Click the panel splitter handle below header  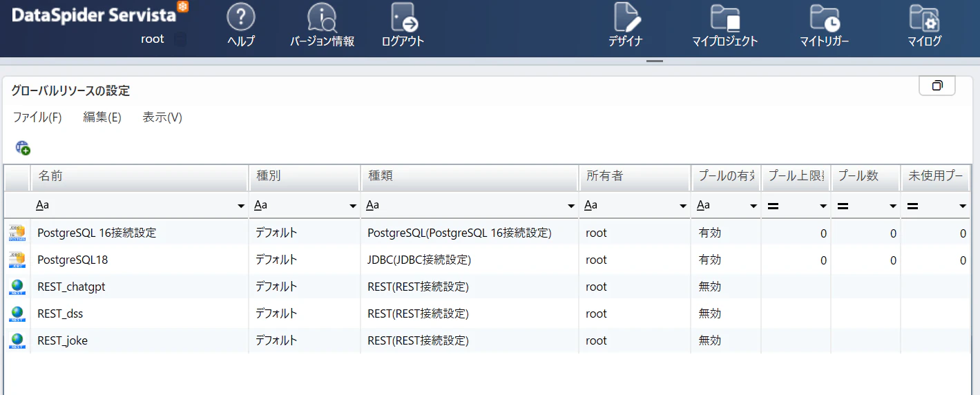(655, 61)
